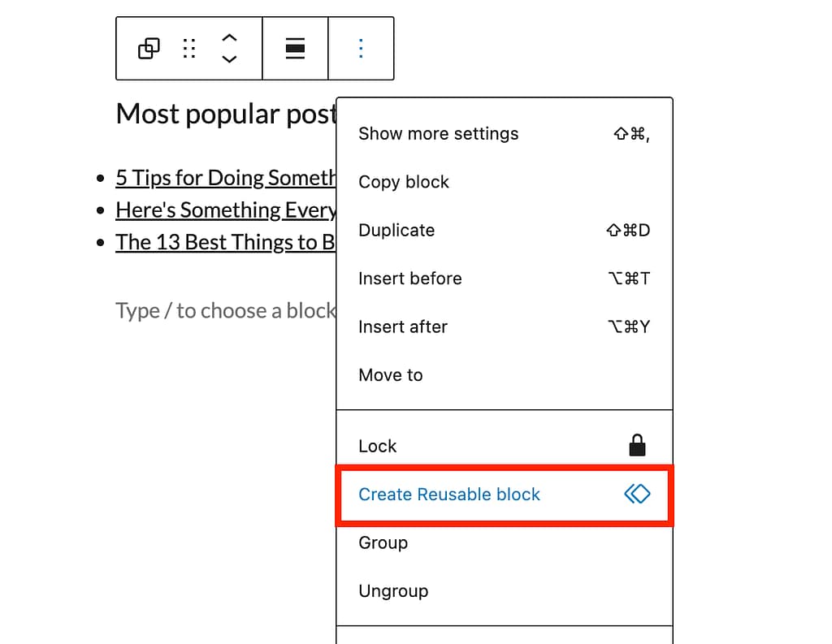The height and width of the screenshot is (644, 832).
Task: Select Create Reusable block
Action: pyautogui.click(x=449, y=495)
